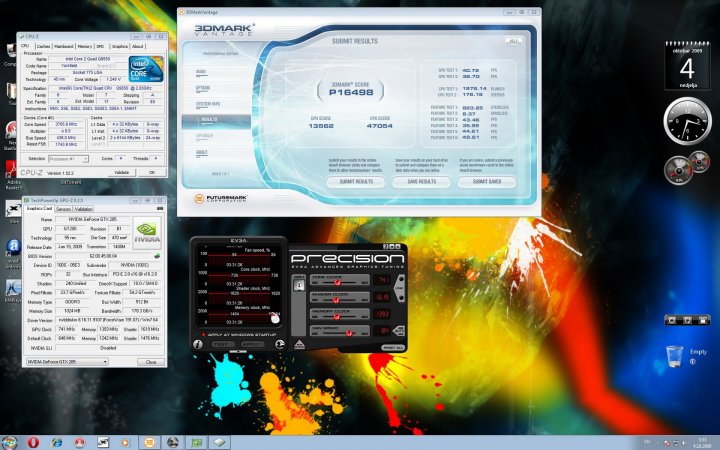Select Options in the 3DMark Vantage sidebar
720x450 pixels.
203,88
